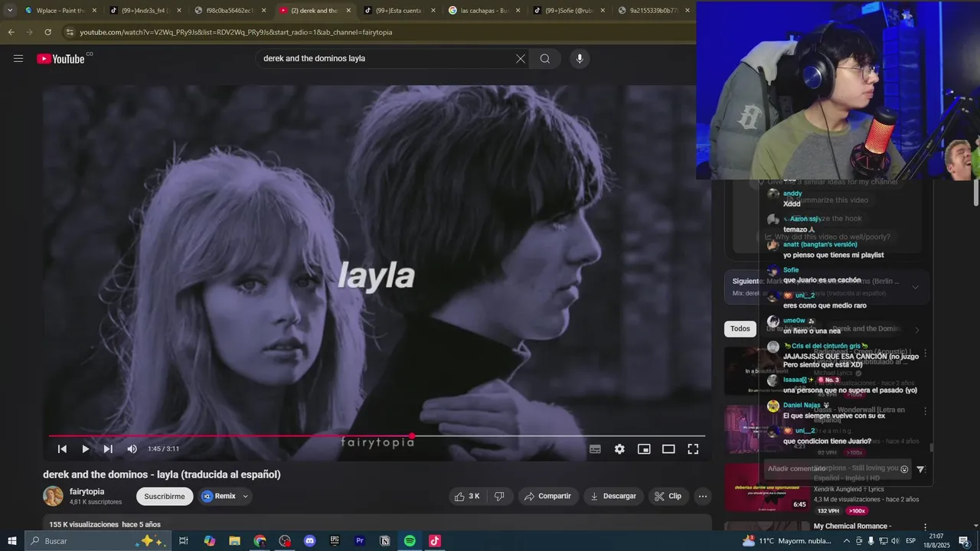The image size is (980, 551).
Task: Like the video showing 3 K
Action: [x=467, y=496]
